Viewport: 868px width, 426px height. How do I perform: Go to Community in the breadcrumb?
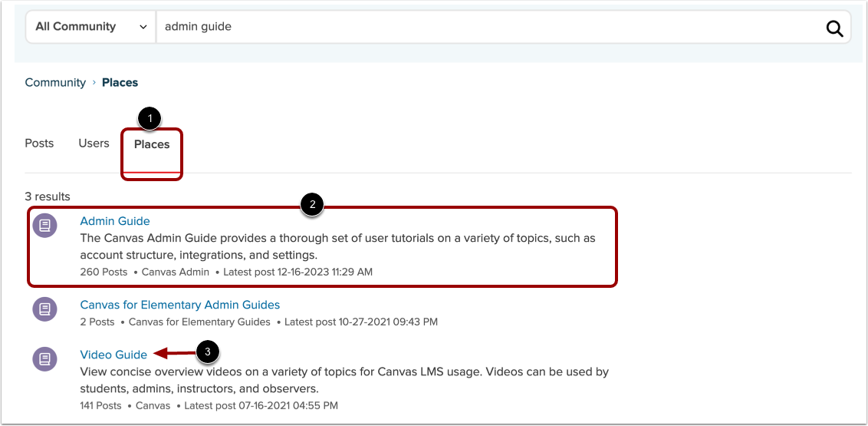coord(55,83)
